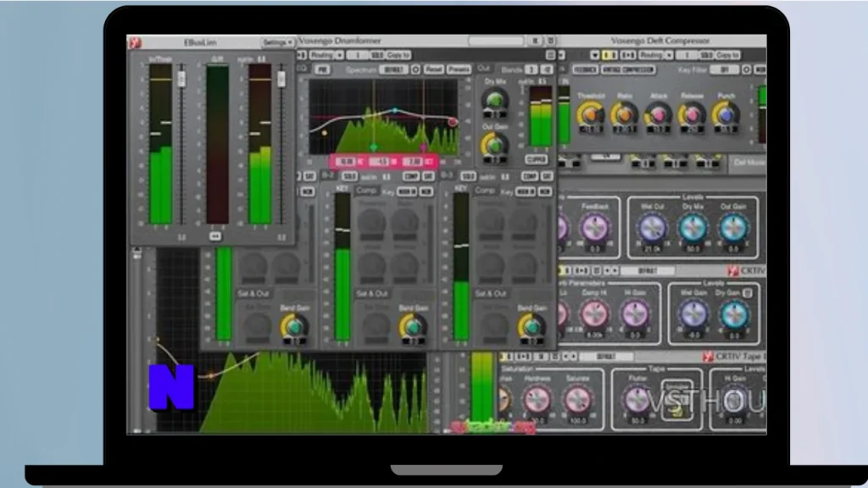Click the Out Gain knob in Dynaformer
This screenshot has height=488, width=868.
[494, 145]
